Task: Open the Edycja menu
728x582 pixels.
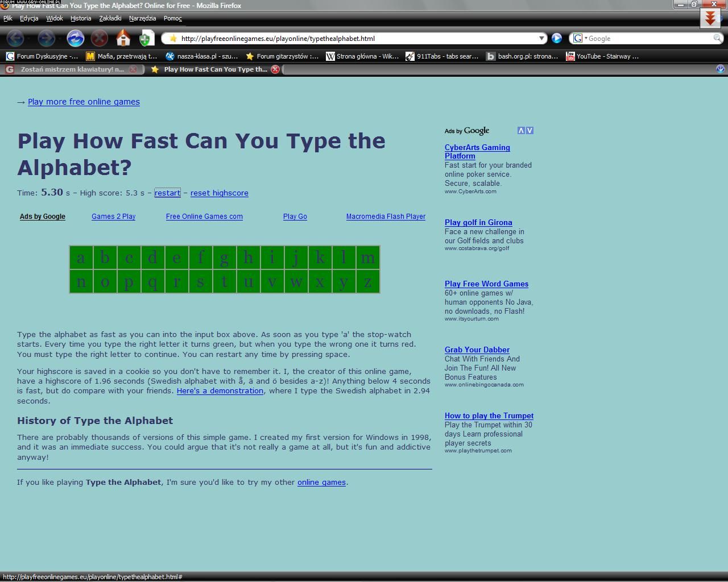Action: 29,18
